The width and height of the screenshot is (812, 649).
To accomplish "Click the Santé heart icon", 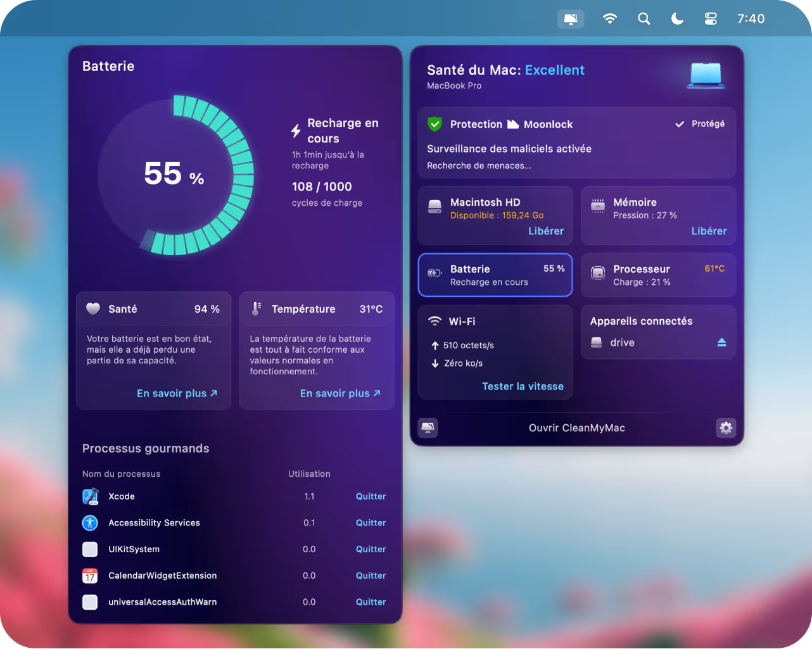I will [93, 309].
